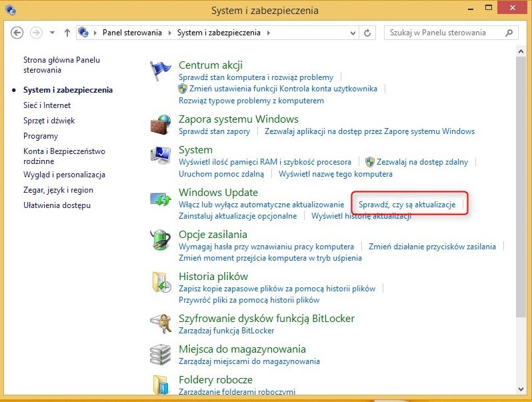The width and height of the screenshot is (532, 402).
Task: Click the System computer icon
Action: coord(161,156)
